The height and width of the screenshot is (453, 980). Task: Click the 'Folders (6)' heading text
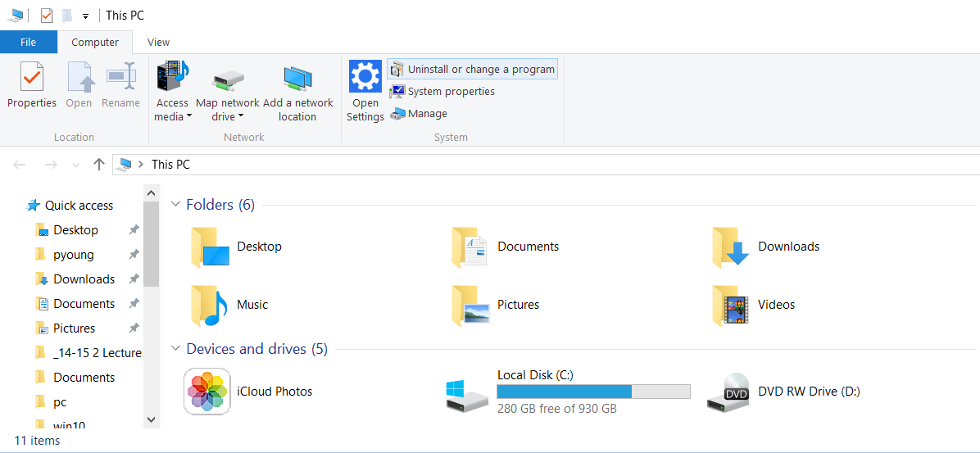pyautogui.click(x=220, y=205)
